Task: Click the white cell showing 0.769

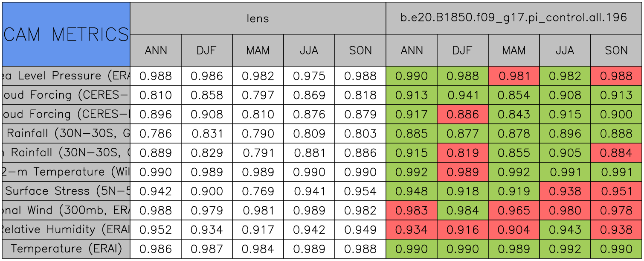Action: point(258,191)
